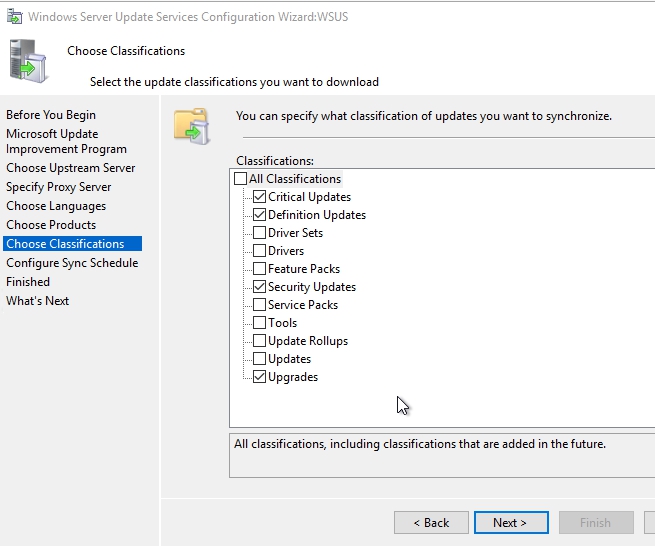This screenshot has width=655, height=546.
Task: Enable the Driver Sets checkbox
Action: (x=260, y=233)
